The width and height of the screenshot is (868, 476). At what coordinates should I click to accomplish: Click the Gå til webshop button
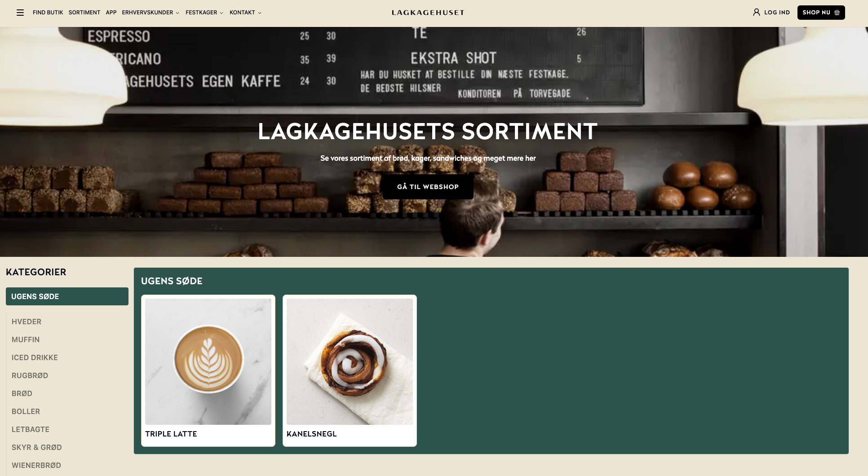[428, 187]
